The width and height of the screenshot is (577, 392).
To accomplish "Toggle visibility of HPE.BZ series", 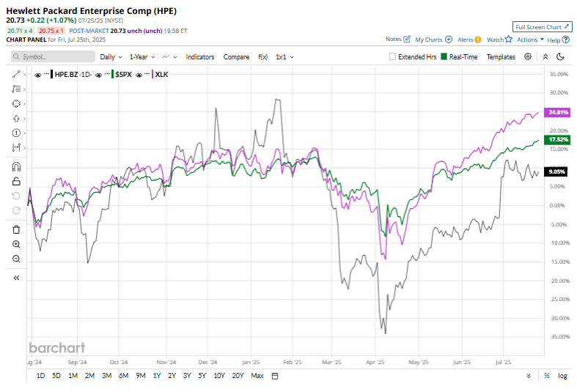I will pyautogui.click(x=37, y=75).
